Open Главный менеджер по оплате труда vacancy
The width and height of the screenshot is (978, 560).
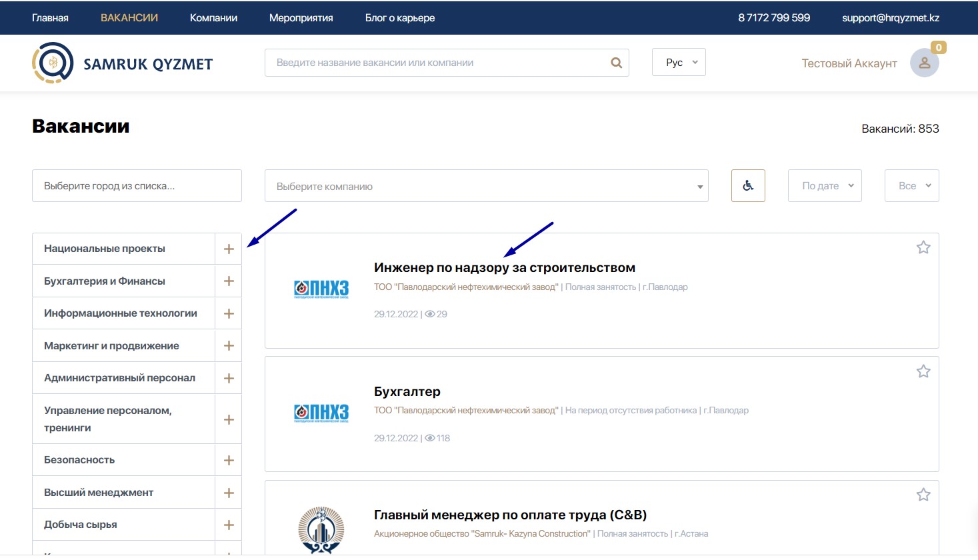coord(511,515)
